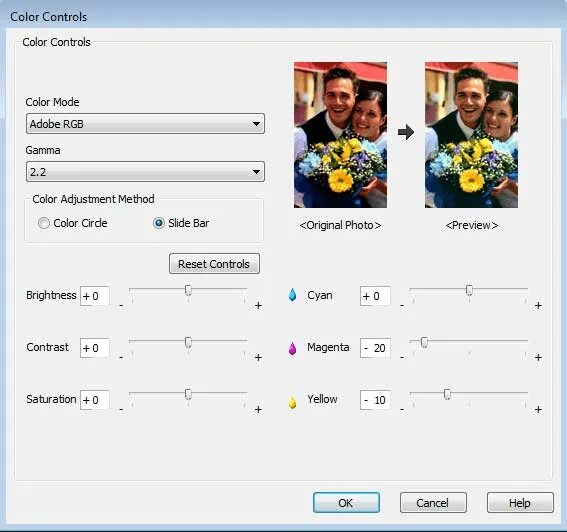
Task: Click the "Magenta" label text
Action: tap(328, 347)
